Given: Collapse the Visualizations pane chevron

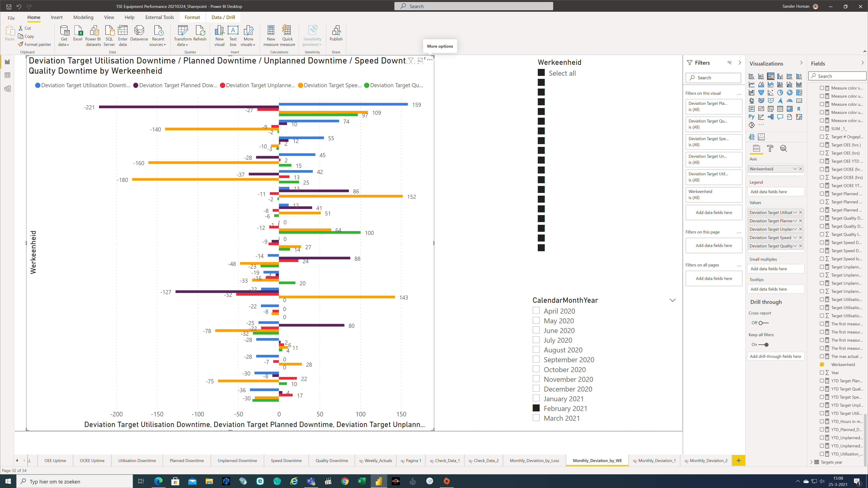Looking at the screenshot, I should click(801, 63).
